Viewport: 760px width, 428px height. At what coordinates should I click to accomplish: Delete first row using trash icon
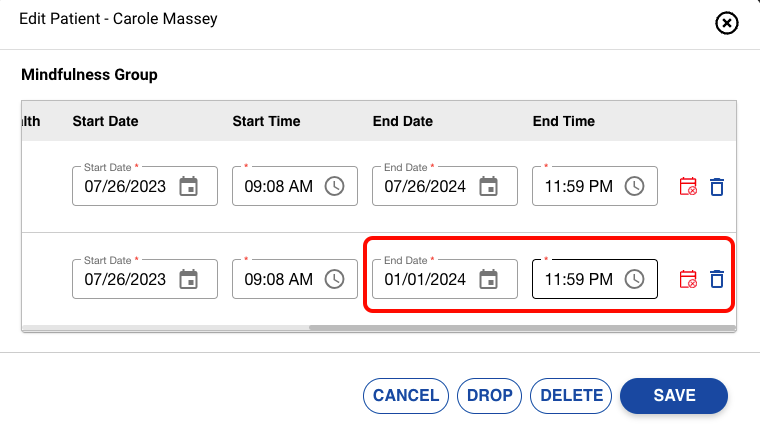(716, 186)
